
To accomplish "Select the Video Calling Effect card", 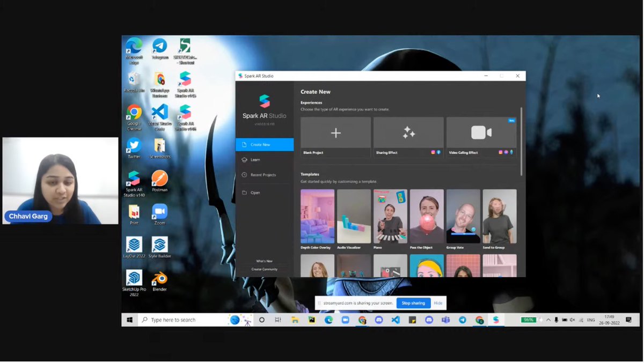I will point(481,137).
